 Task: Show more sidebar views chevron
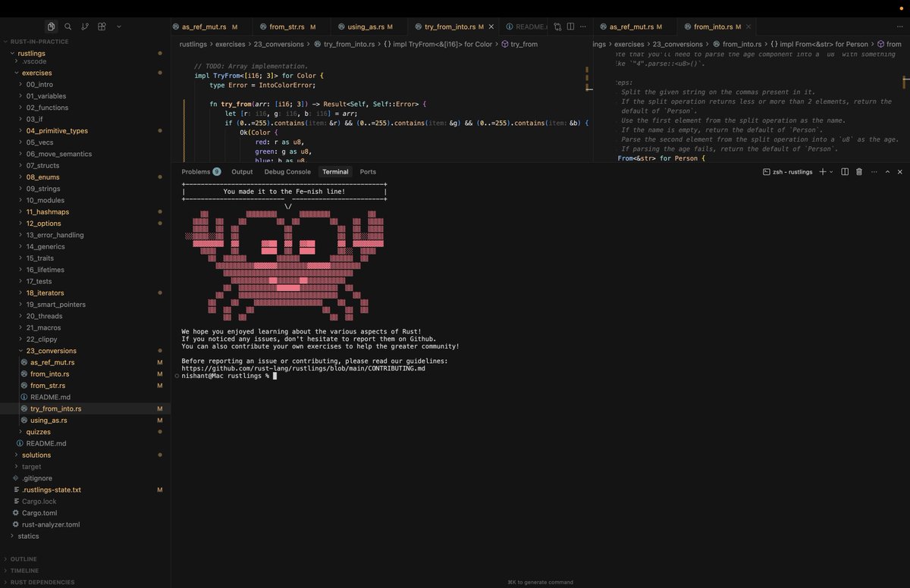119,27
